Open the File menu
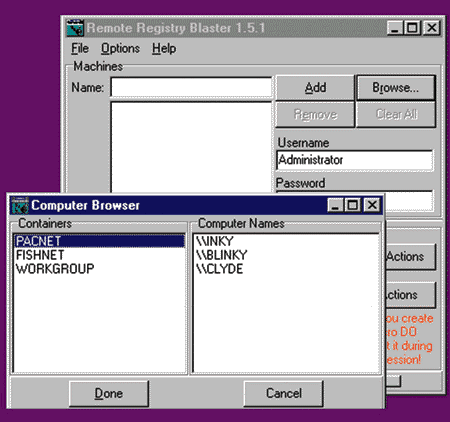The height and width of the screenshot is (422, 450). coord(80,49)
